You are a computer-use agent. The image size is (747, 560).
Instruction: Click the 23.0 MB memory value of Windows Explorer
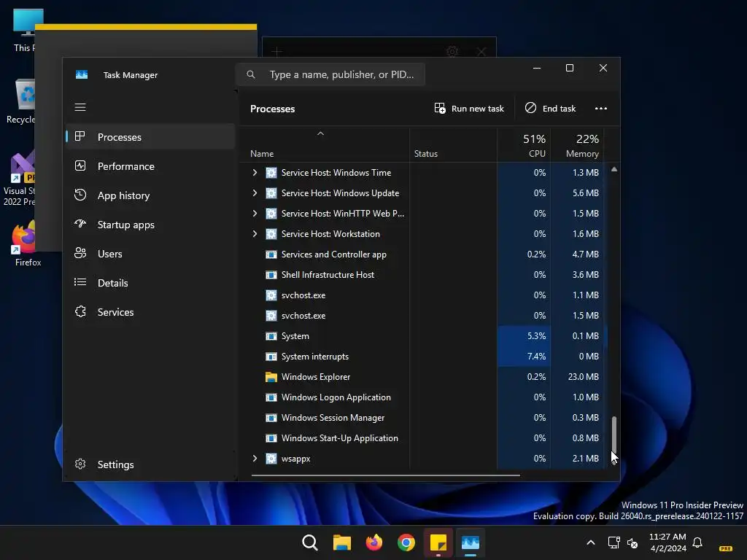(583, 377)
